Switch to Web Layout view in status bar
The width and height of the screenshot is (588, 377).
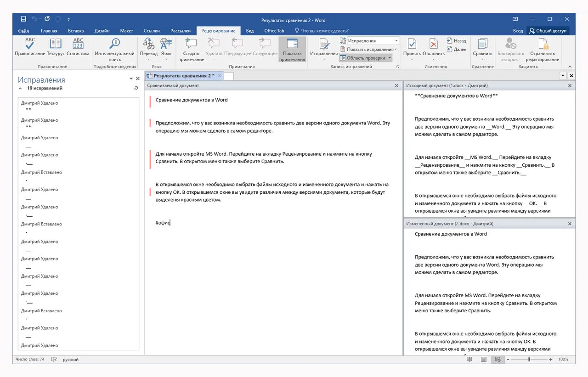pos(498,360)
